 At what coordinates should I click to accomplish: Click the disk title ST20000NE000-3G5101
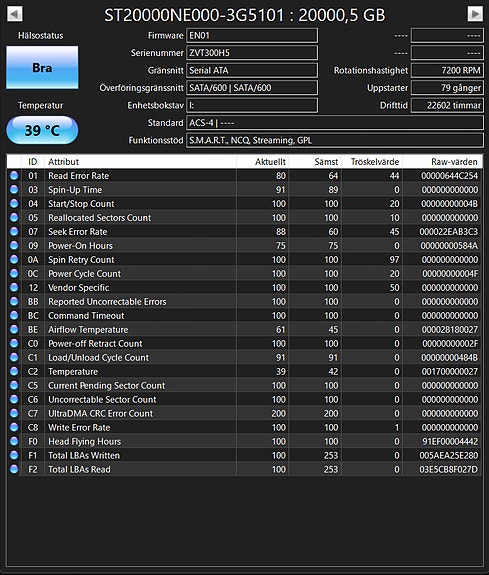tap(194, 15)
